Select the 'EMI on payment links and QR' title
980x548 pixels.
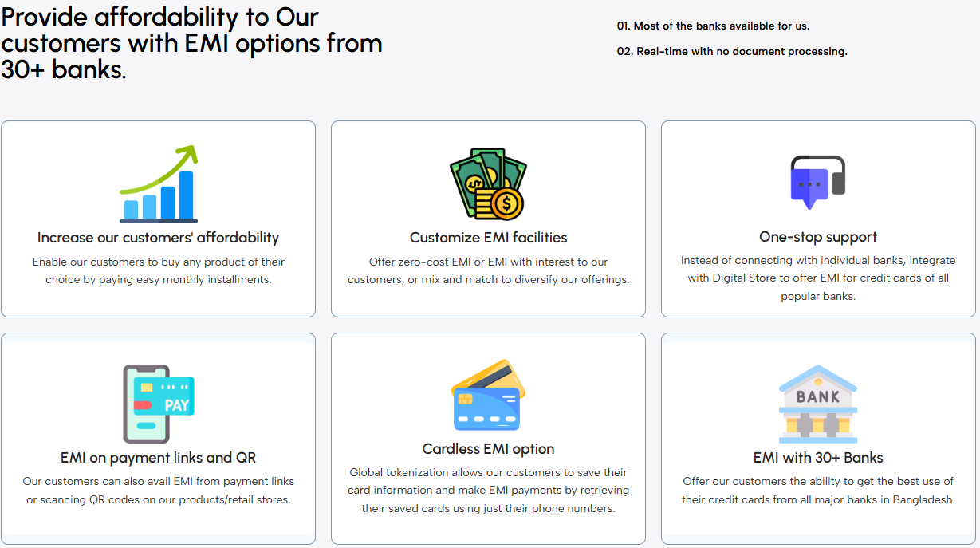158,458
